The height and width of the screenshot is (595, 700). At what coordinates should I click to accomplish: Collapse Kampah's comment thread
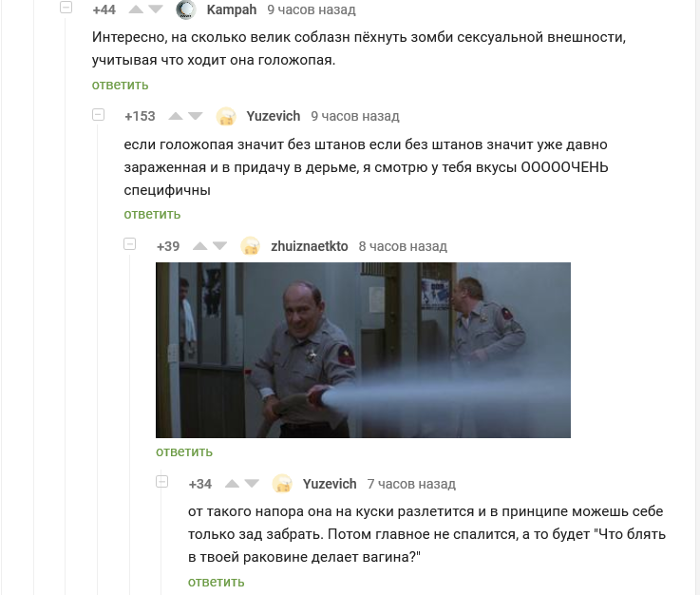66,8
